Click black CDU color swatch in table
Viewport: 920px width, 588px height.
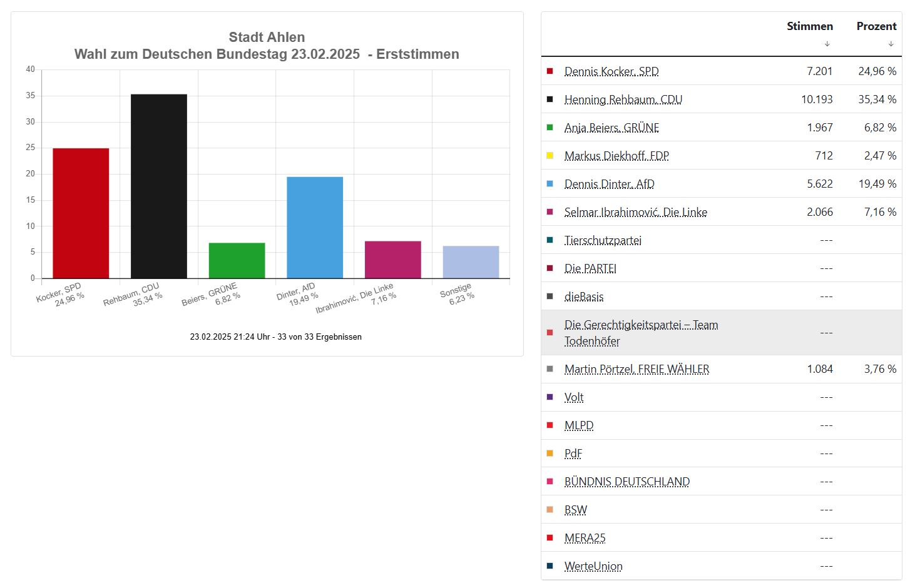click(x=550, y=99)
